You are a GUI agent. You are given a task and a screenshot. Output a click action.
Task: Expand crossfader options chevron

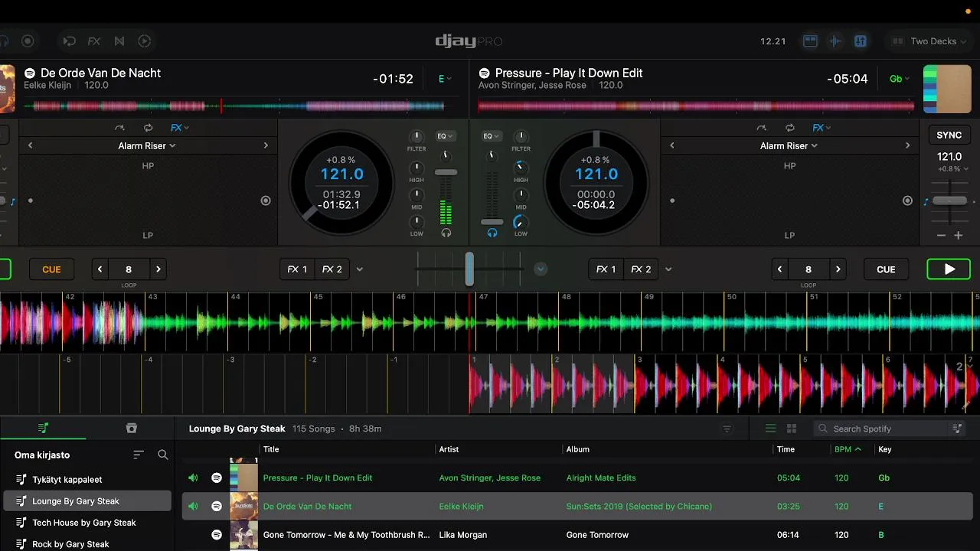[x=541, y=269]
